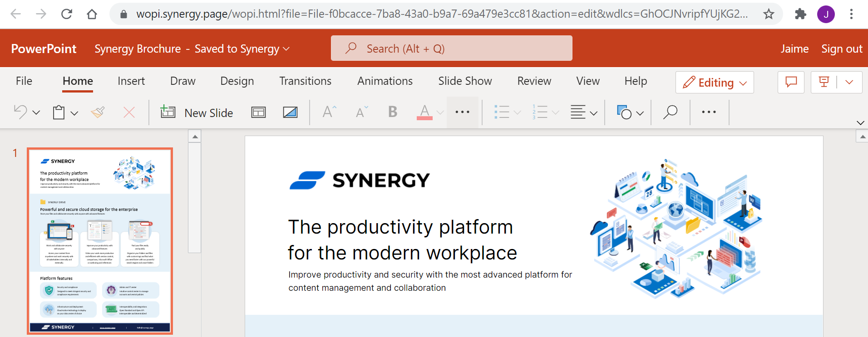This screenshot has height=337, width=868.
Task: Bookmark this page with the star
Action: point(769,14)
